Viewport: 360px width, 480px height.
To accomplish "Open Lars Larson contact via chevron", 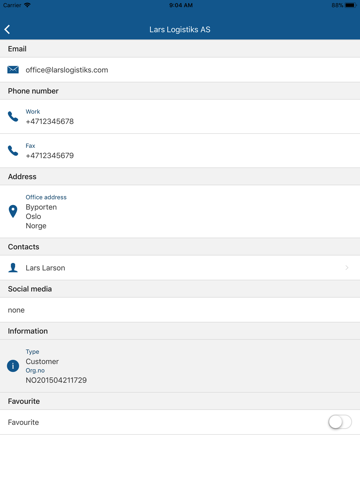I will pos(347,268).
